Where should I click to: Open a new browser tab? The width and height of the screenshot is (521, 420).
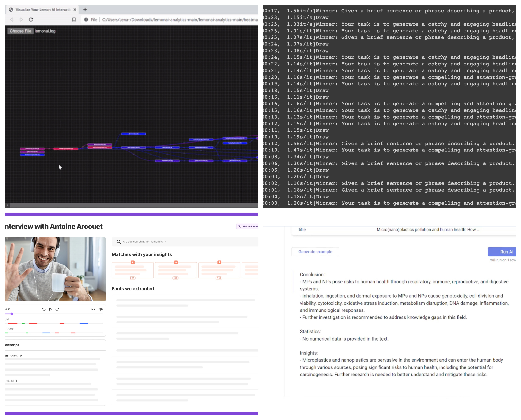pos(85,10)
